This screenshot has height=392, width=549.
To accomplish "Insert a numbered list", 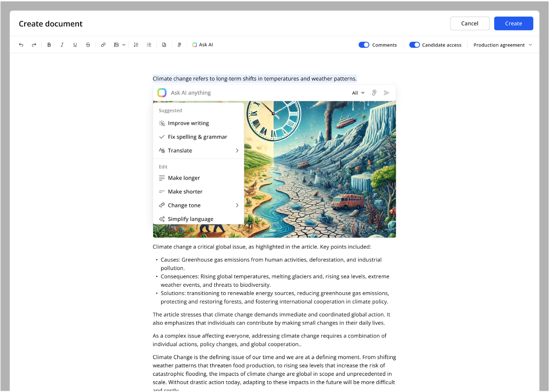I will pos(136,45).
